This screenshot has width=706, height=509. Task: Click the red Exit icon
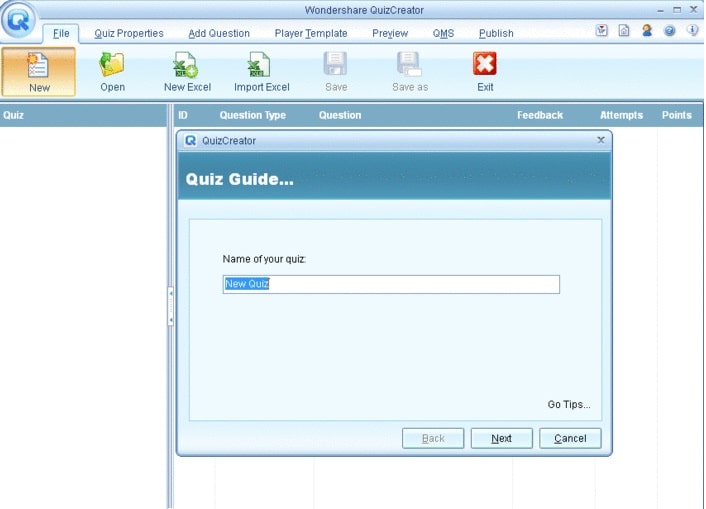485,64
